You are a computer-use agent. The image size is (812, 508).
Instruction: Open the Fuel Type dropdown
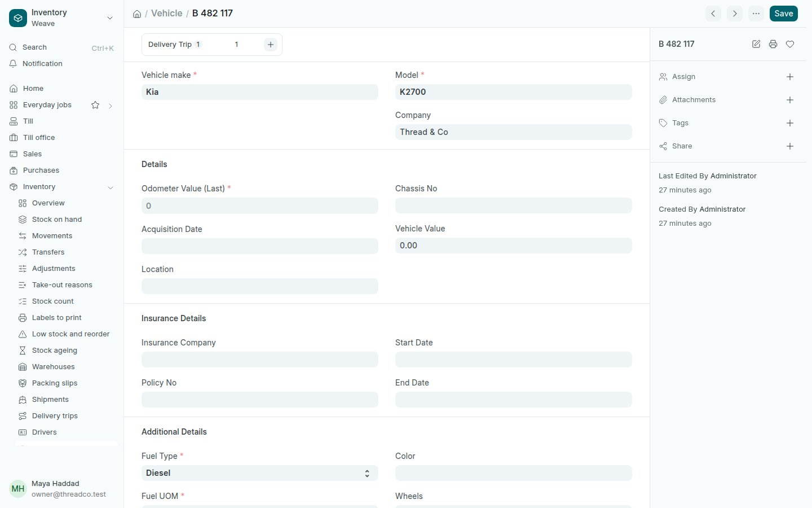point(260,473)
